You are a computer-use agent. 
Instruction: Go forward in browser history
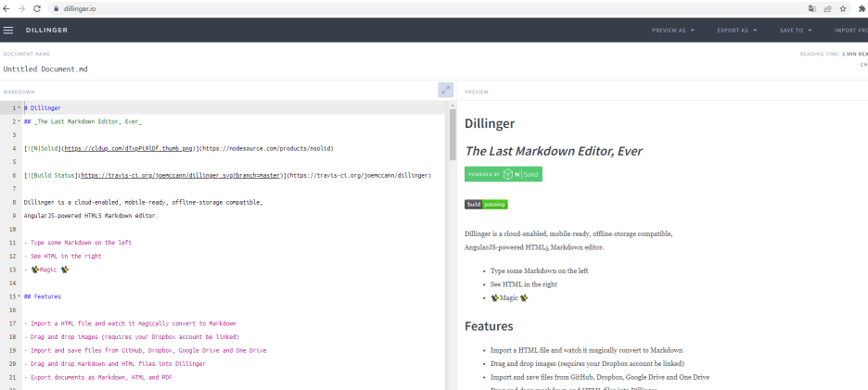pyautogui.click(x=21, y=8)
